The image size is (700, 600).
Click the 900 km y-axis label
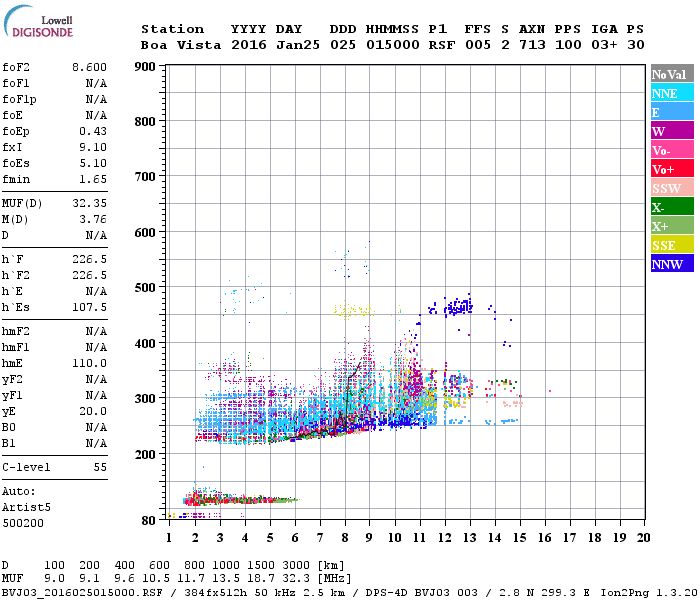[x=145, y=67]
